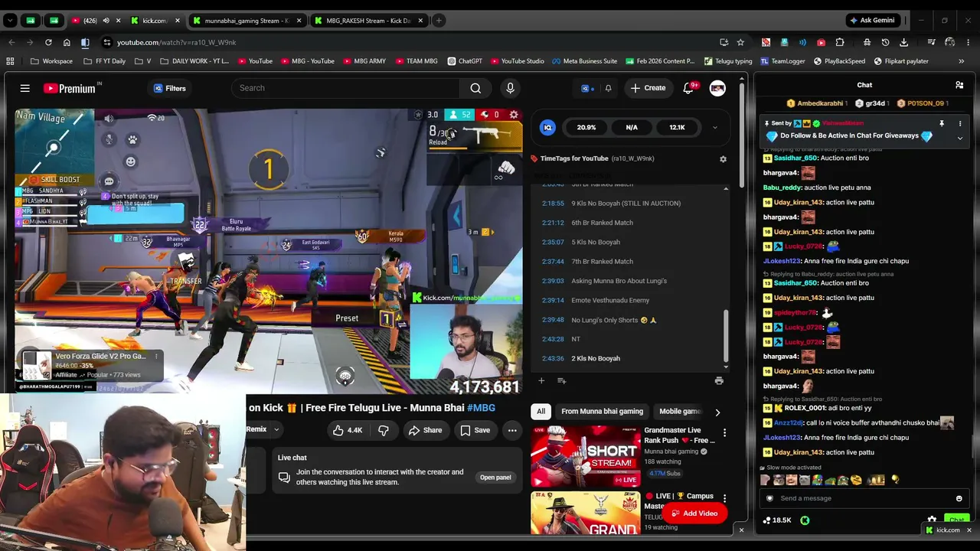Open the #MBG hashtag link
This screenshot has height=551, width=980.
pos(481,408)
